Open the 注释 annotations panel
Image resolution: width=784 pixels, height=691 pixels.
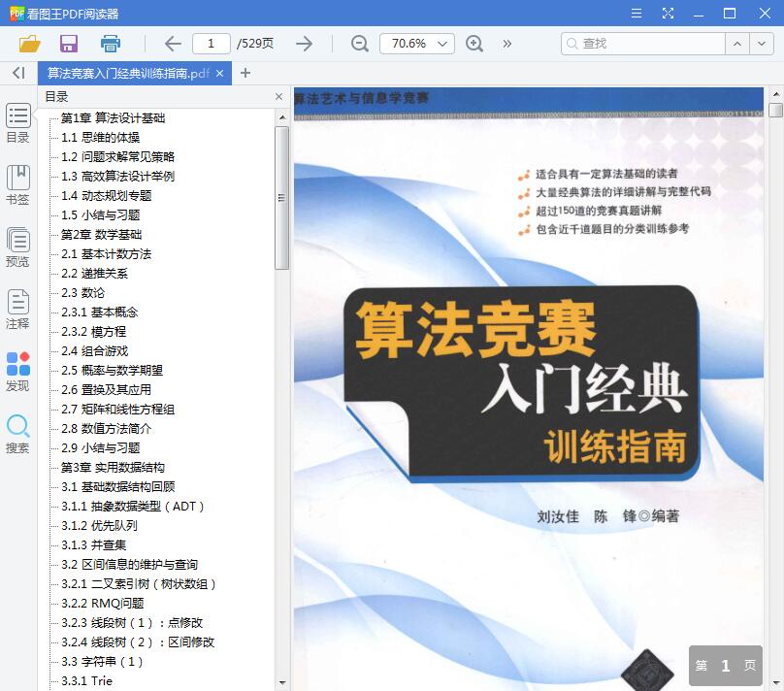point(18,309)
